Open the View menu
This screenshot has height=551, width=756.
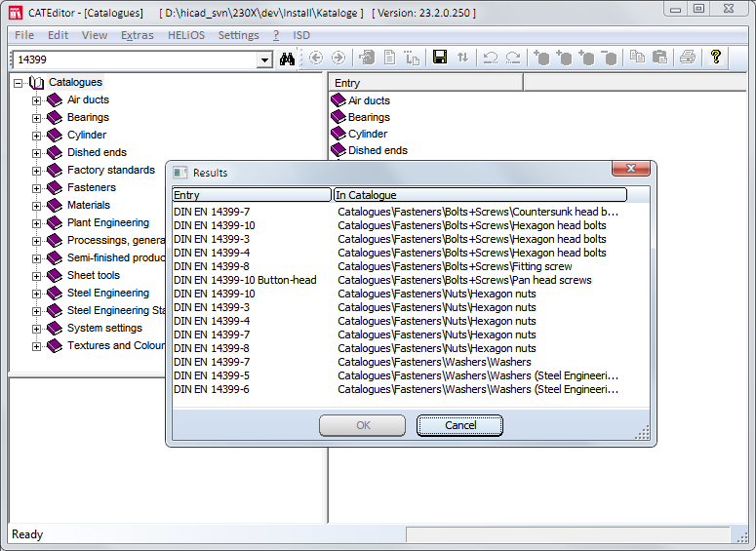pos(95,35)
